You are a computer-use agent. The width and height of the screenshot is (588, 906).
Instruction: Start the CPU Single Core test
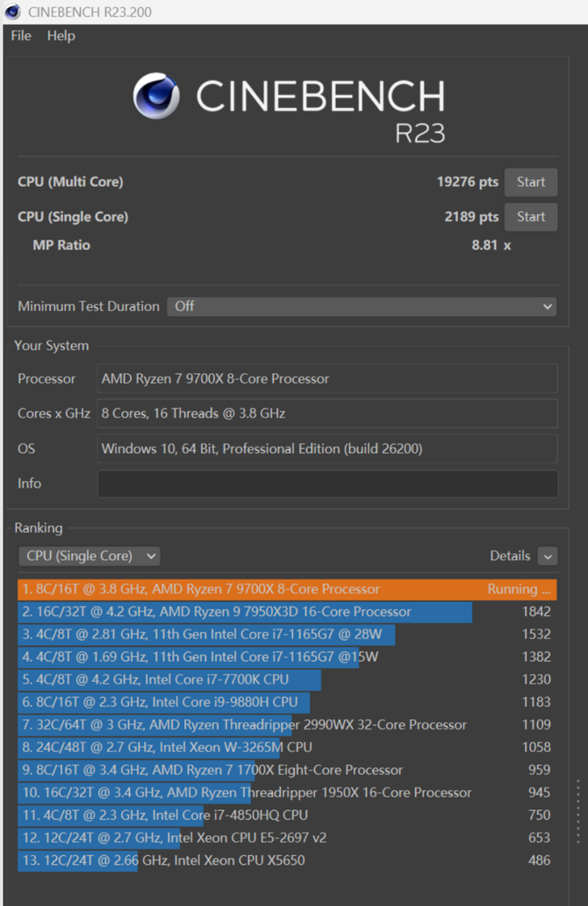[x=531, y=217]
